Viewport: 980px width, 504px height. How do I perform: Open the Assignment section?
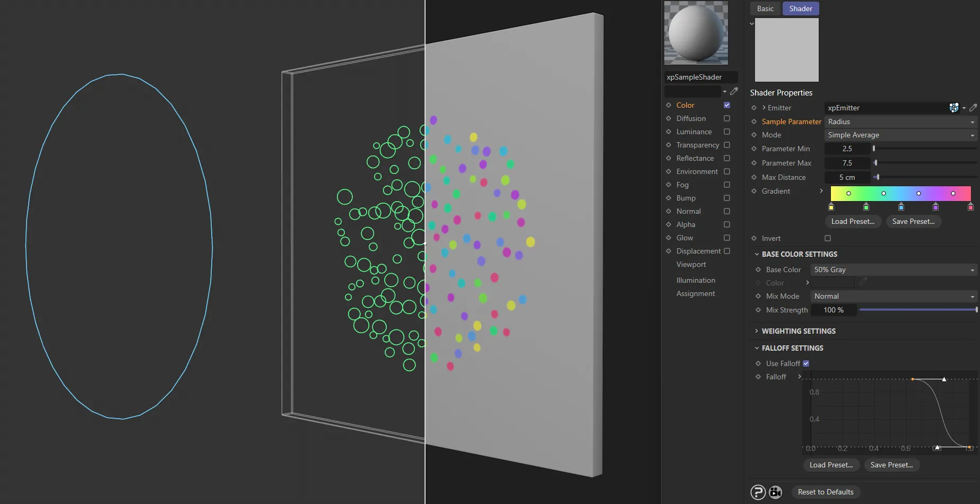[x=695, y=293]
